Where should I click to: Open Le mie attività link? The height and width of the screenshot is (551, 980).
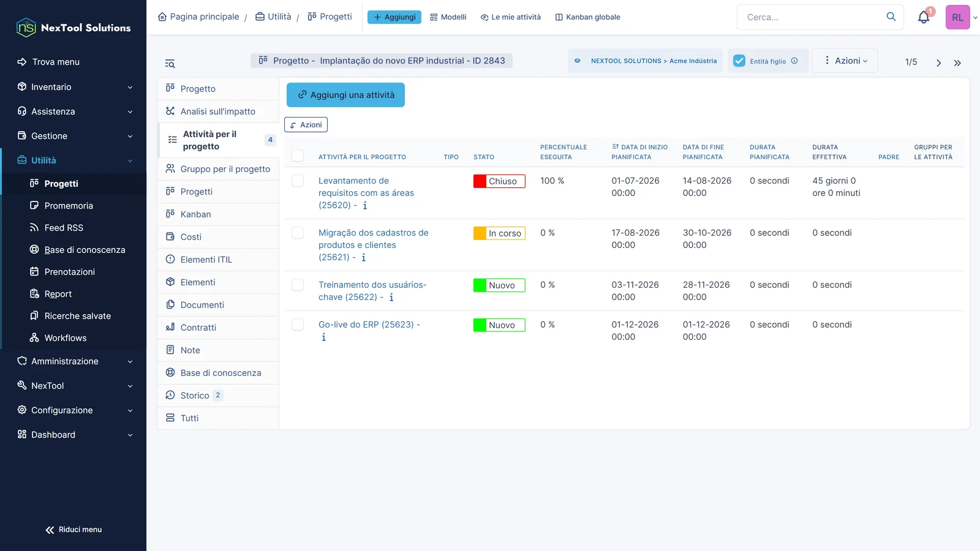click(511, 17)
